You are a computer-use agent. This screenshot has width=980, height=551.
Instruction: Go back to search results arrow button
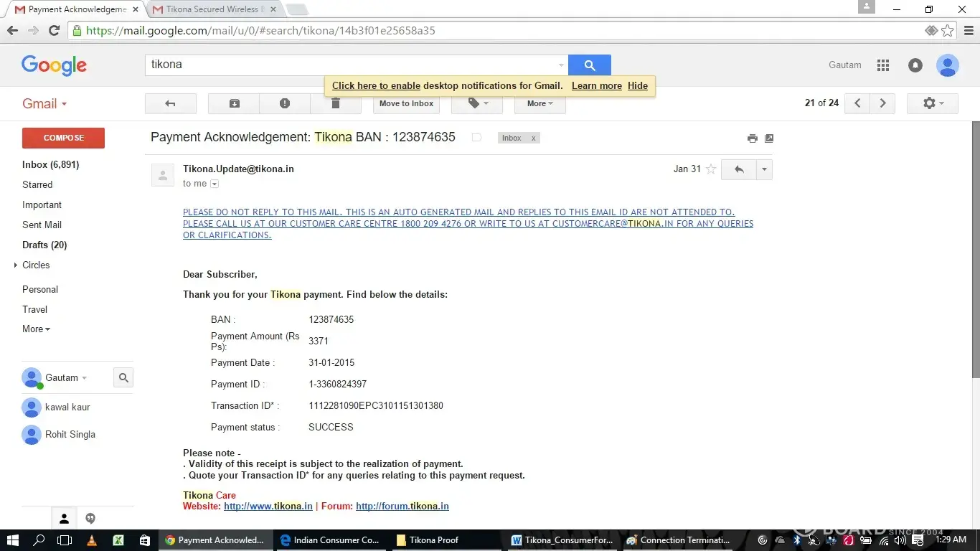click(170, 103)
